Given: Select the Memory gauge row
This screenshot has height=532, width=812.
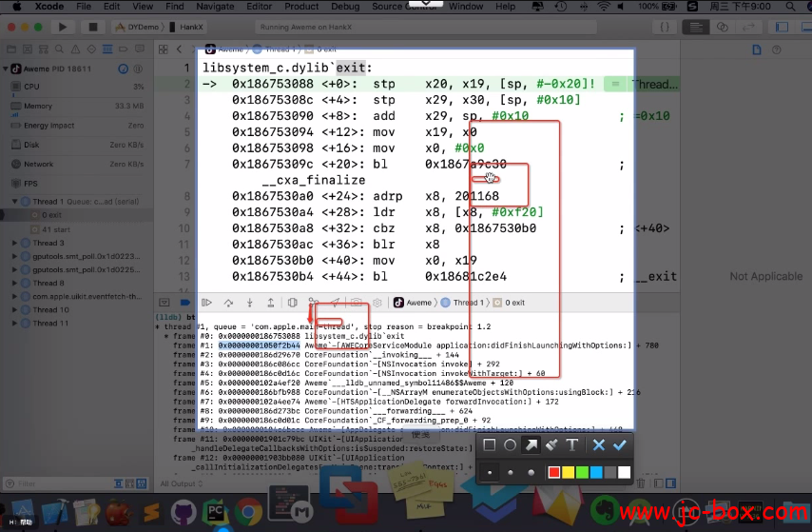Looking at the screenshot, I should click(x=77, y=106).
